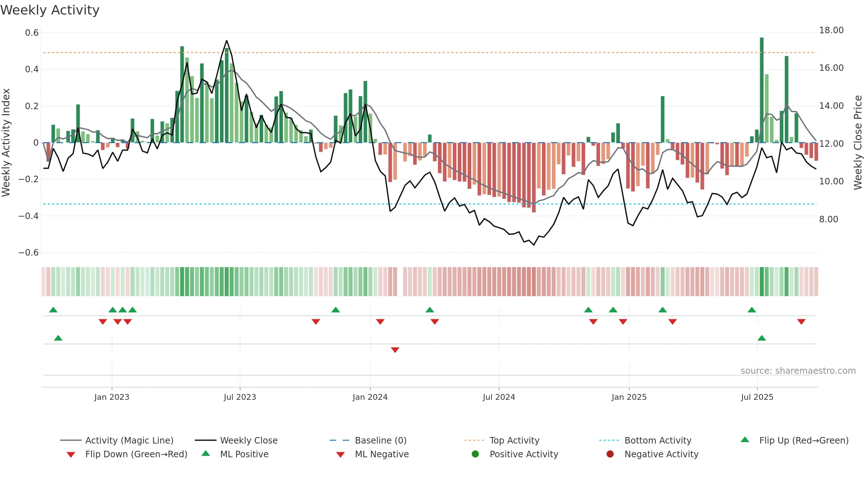Click the Jul 2024 x-axis label

point(499,397)
